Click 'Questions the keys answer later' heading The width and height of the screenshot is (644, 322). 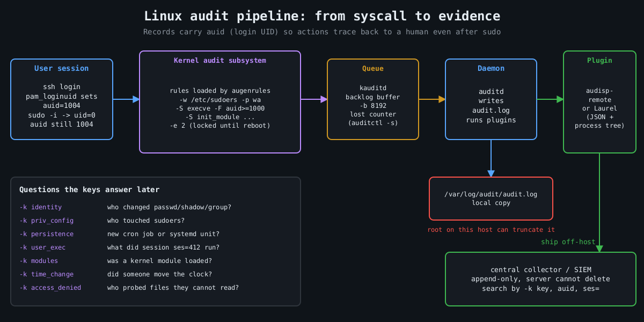point(89,189)
